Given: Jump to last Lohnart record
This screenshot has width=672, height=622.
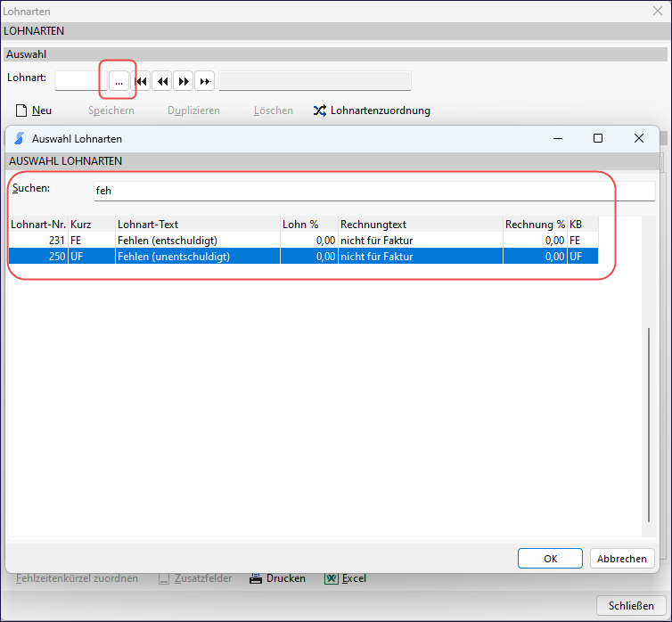Looking at the screenshot, I should click(205, 81).
